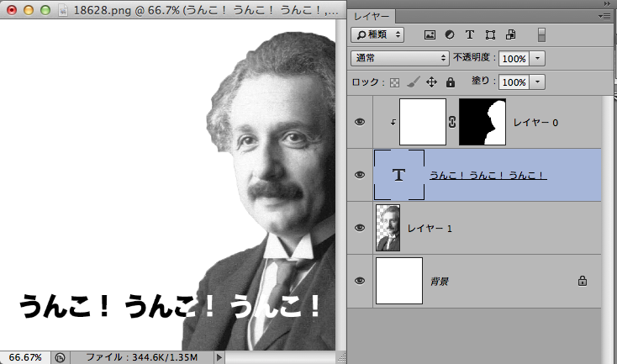Image resolution: width=617 pixels, height=364 pixels.
Task: Click the clipping mask arrow on レイヤー 0
Action: coord(393,123)
